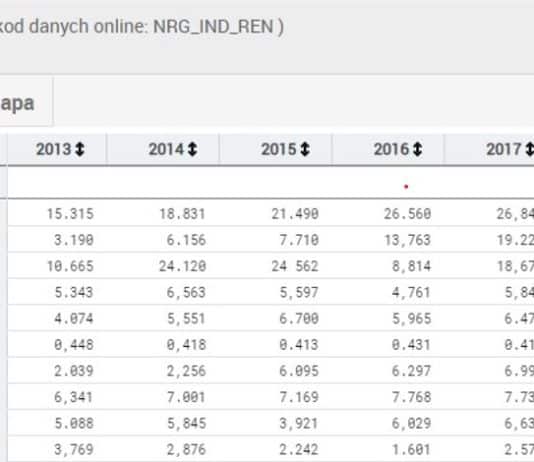Image resolution: width=534 pixels, height=462 pixels.
Task: Click the red dot marker under 2016
Action: click(406, 187)
